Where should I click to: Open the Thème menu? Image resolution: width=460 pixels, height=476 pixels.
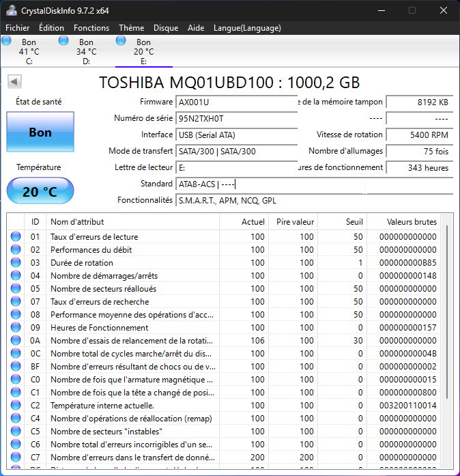pyautogui.click(x=132, y=28)
